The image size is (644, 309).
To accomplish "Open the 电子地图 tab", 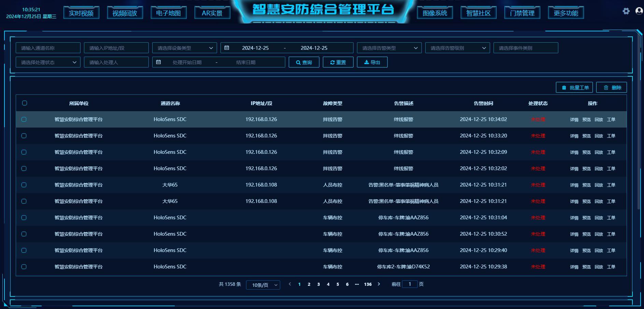I will click(x=169, y=13).
